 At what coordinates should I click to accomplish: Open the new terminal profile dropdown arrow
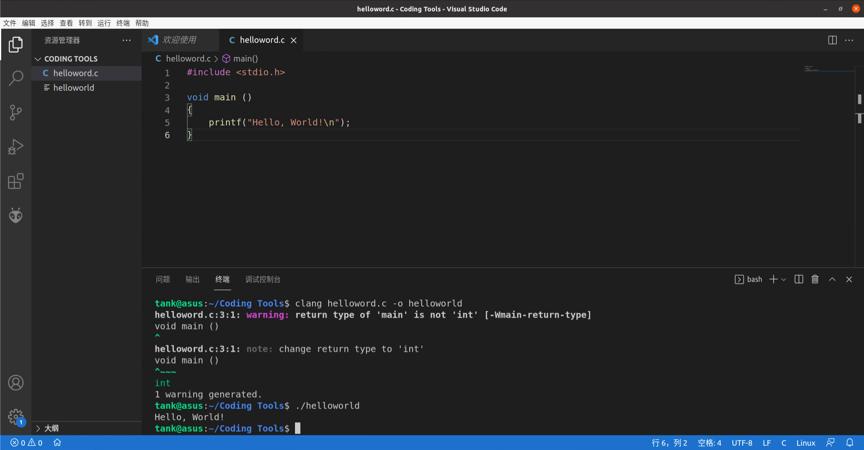pos(784,280)
